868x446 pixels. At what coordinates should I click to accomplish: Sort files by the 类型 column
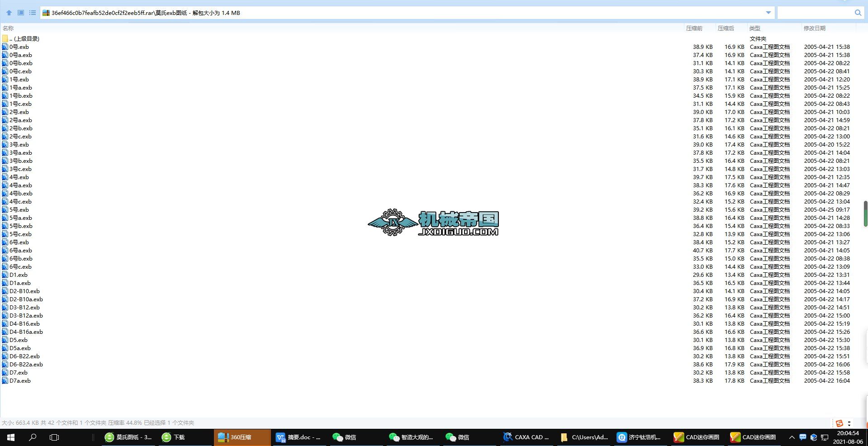tap(755, 28)
